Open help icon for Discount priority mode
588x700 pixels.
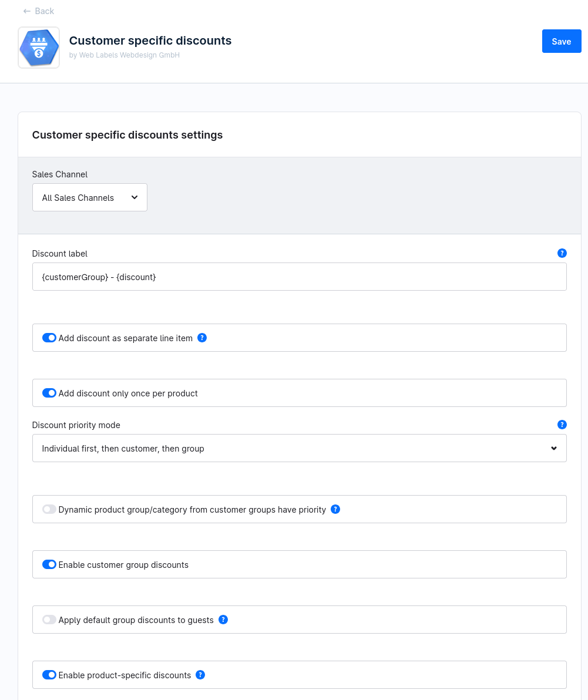[x=562, y=425]
